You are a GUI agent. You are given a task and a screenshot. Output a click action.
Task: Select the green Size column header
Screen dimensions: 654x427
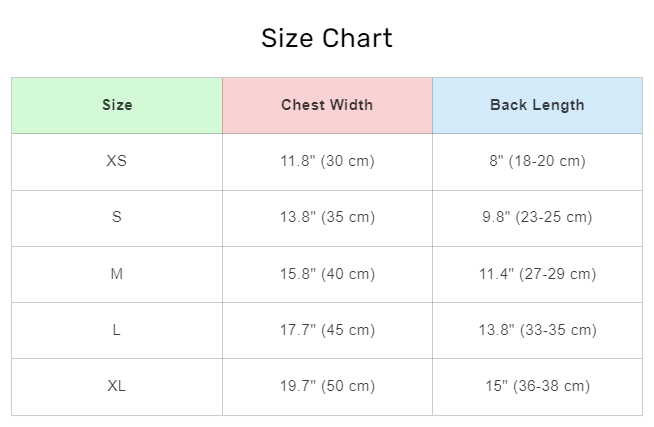[x=117, y=105]
